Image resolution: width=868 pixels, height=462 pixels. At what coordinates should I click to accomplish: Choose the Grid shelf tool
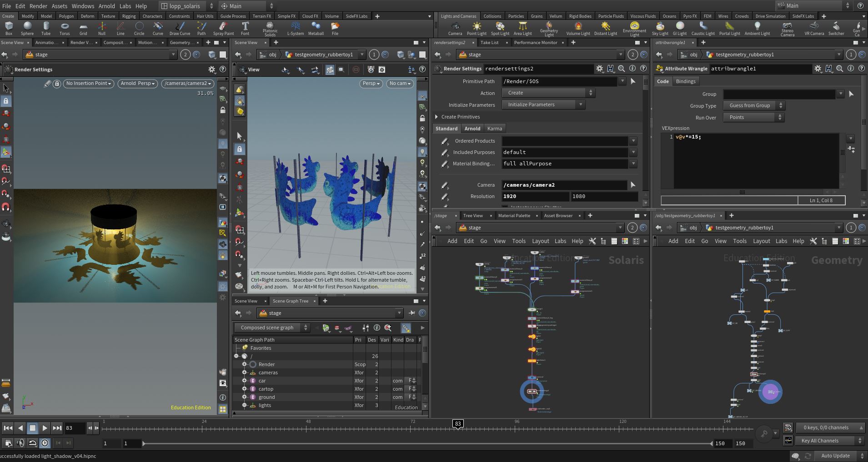coord(83,28)
